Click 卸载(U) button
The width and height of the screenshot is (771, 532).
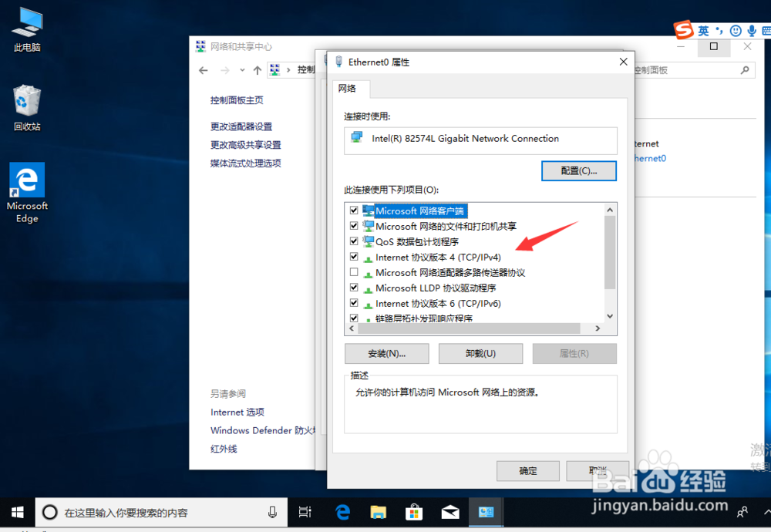click(480, 354)
